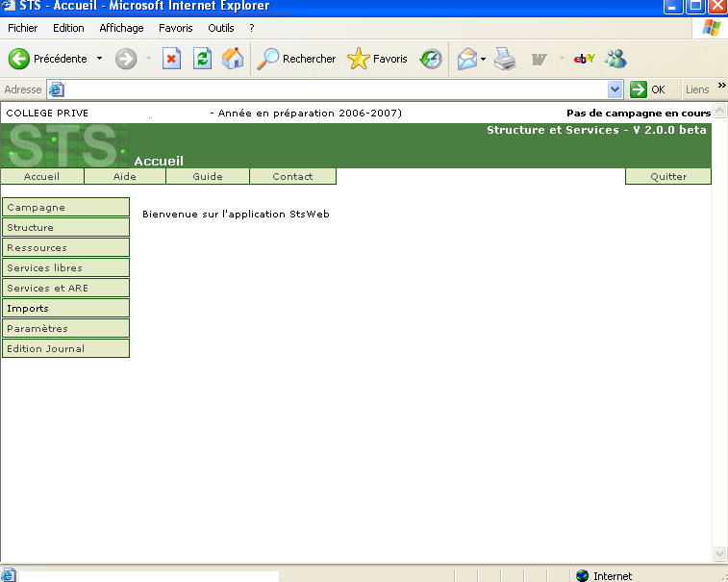Click the greyed Word edit icon

540,59
